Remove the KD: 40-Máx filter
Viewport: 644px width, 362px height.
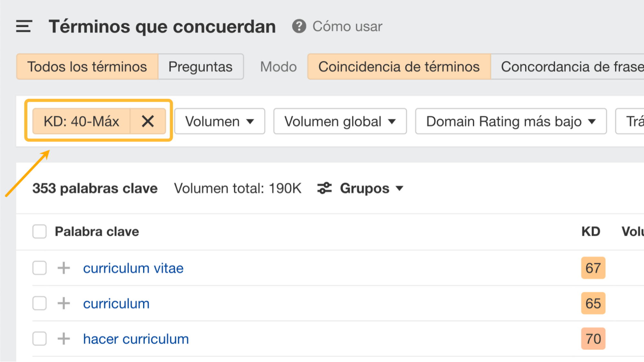coord(148,121)
